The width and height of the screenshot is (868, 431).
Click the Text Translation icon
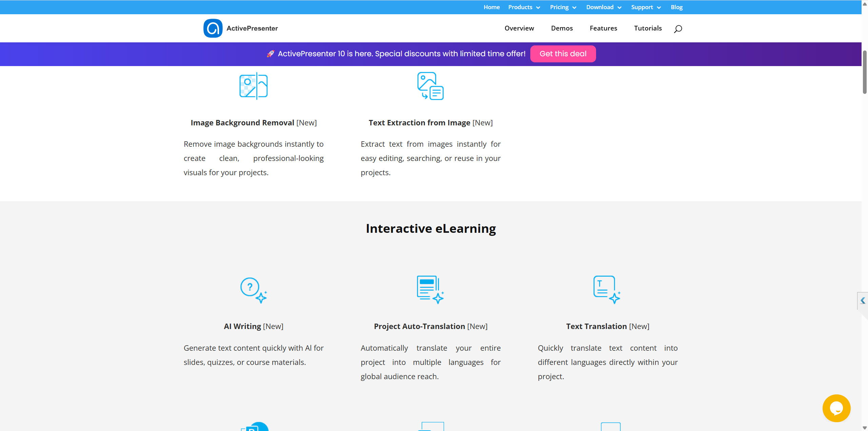(x=607, y=289)
